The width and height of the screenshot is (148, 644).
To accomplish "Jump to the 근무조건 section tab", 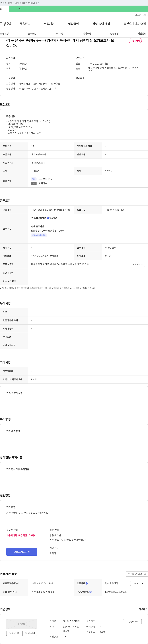I will (x=32, y=34).
